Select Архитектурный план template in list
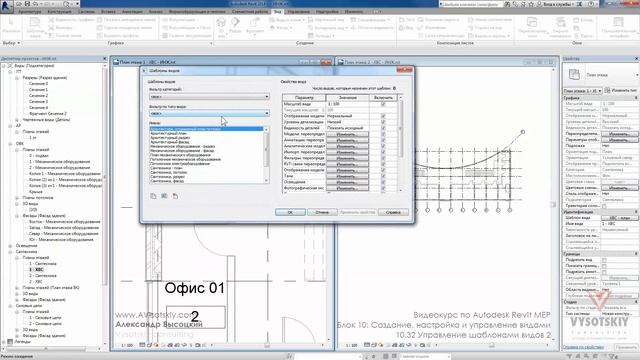 (x=168, y=133)
